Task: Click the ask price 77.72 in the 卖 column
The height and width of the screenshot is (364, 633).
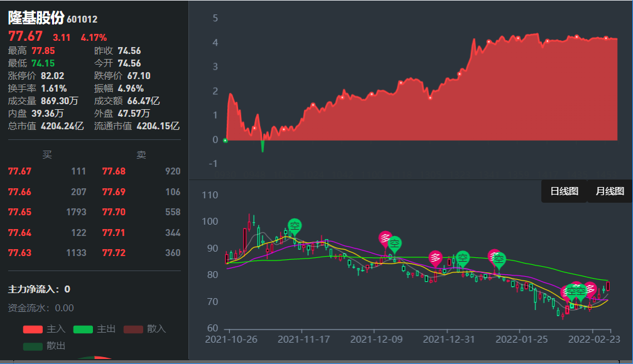Action: 114,253
